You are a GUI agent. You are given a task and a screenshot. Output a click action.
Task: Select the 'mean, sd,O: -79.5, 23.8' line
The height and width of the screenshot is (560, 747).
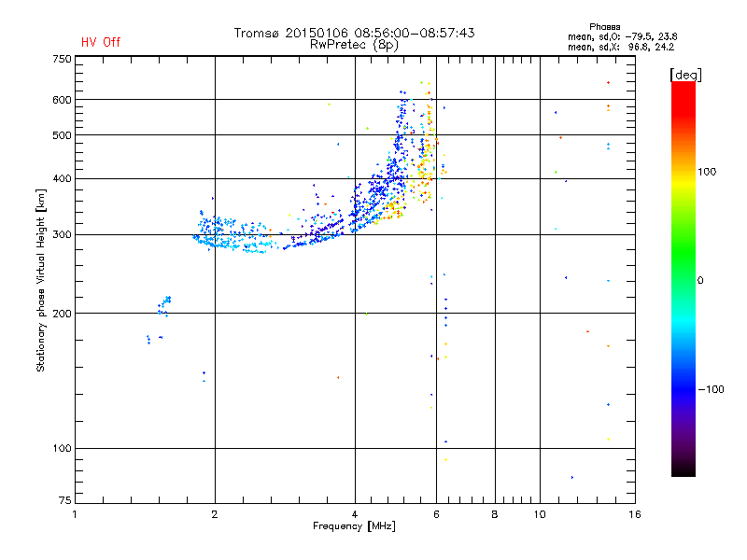622,36
